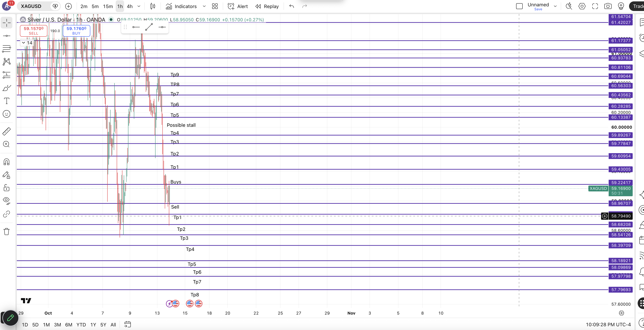Select the 1h timeframe
Viewport: 644px width, 330px height.
tap(120, 6)
